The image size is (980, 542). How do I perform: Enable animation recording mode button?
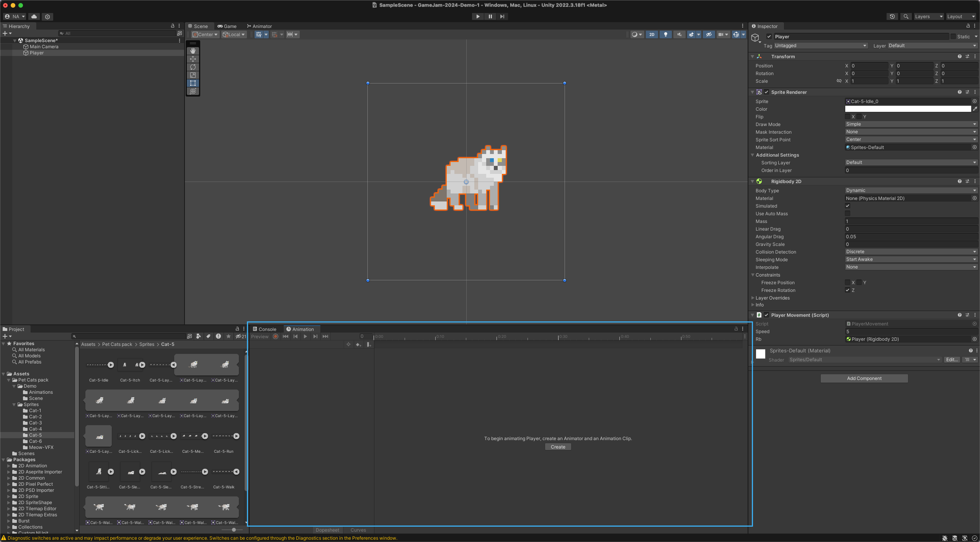pos(276,336)
